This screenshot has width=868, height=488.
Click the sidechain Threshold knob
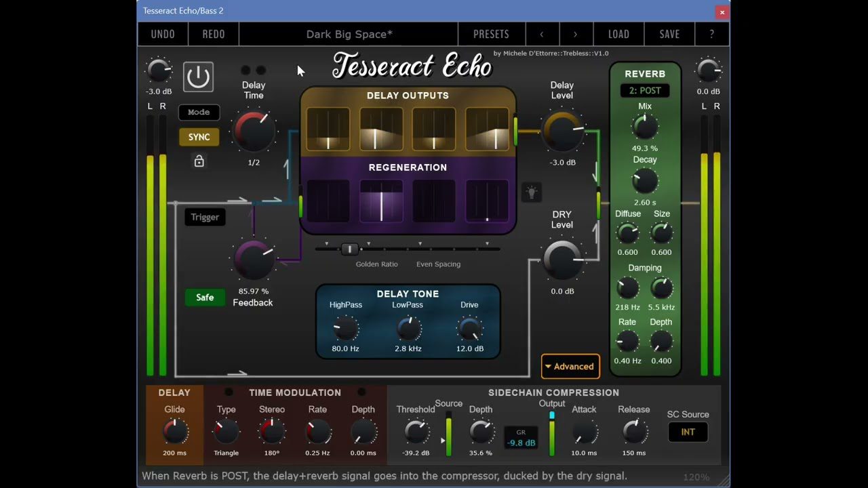pyautogui.click(x=416, y=432)
